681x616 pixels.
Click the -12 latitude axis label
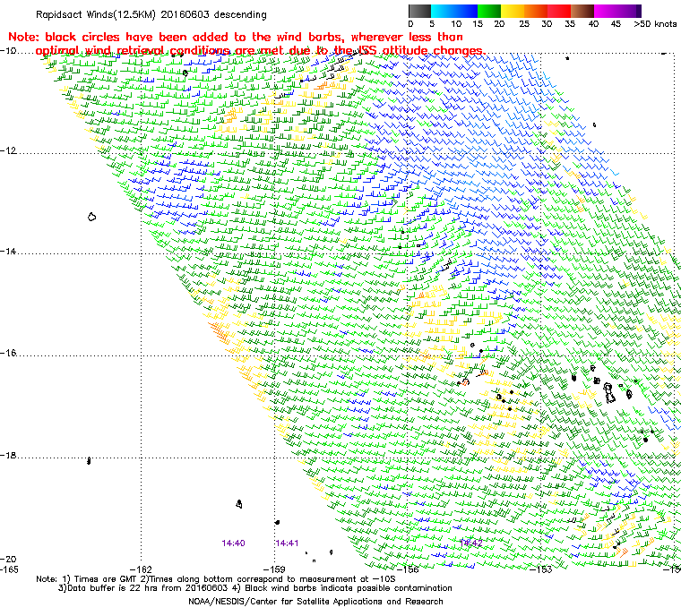pyautogui.click(x=8, y=150)
